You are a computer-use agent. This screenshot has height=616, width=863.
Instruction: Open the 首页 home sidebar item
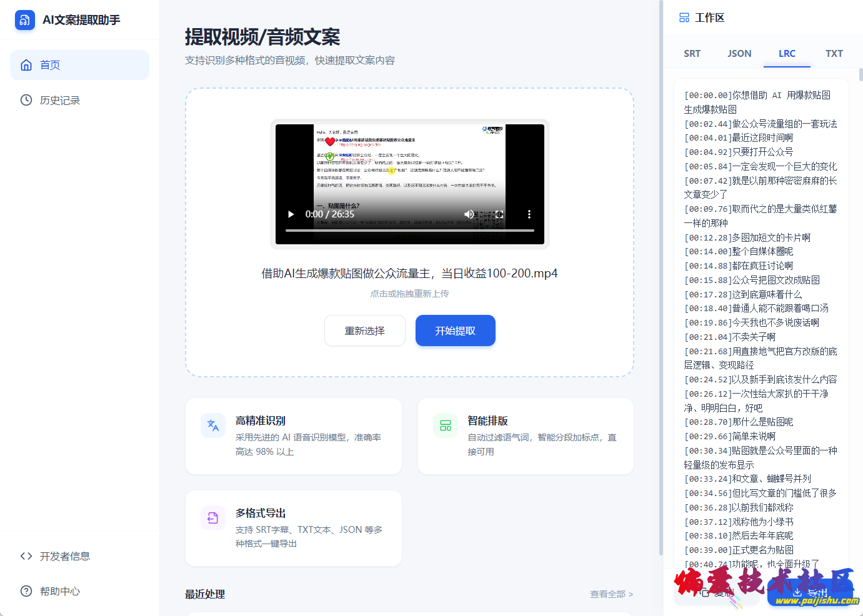(79, 65)
